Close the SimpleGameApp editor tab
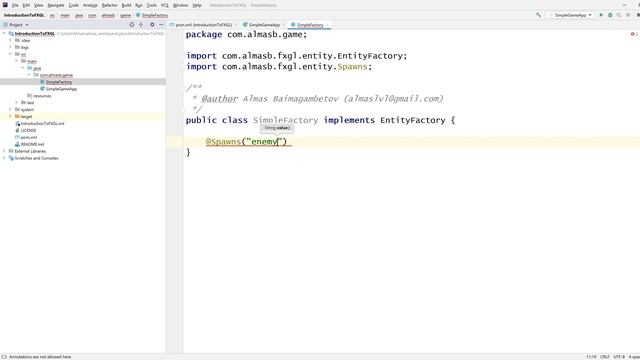 tap(284, 25)
